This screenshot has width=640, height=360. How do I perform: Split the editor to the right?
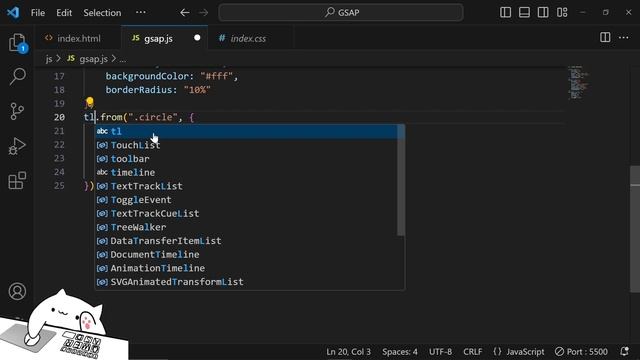coord(605,38)
